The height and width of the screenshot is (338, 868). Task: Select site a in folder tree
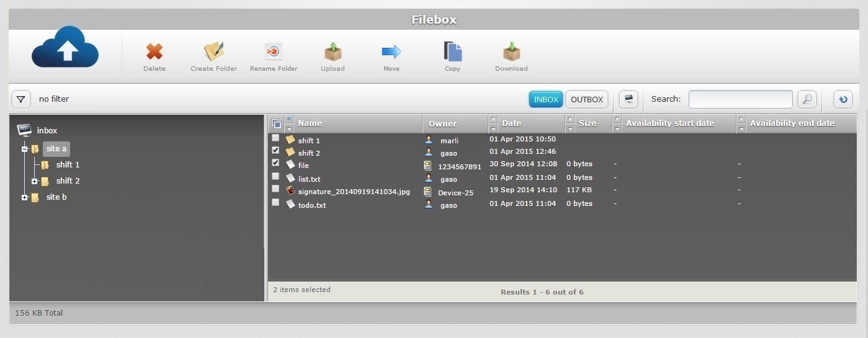56,149
